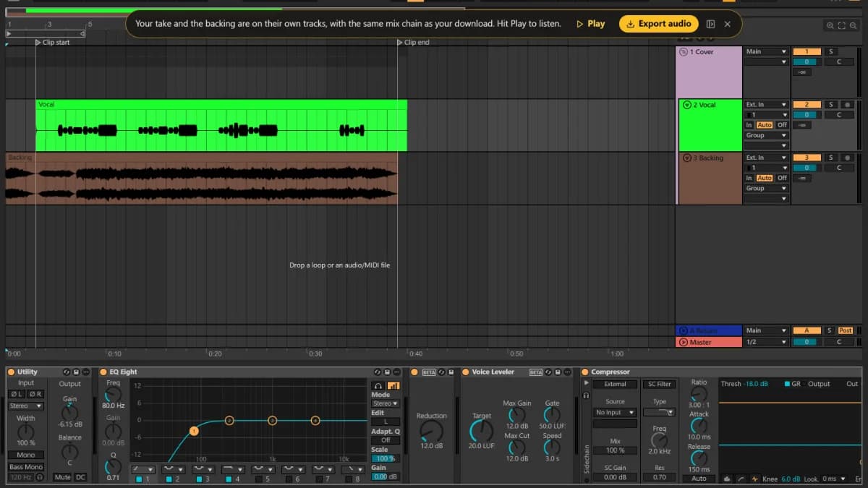Screen dimensions: 868x488
Task: Select the Master track
Action: click(709, 342)
